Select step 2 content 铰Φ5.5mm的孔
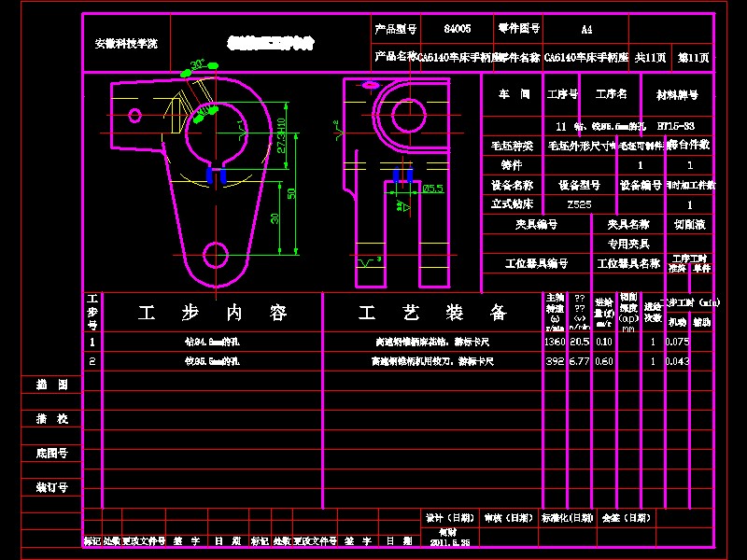Viewport: 747px width, 560px height. pyautogui.click(x=212, y=361)
